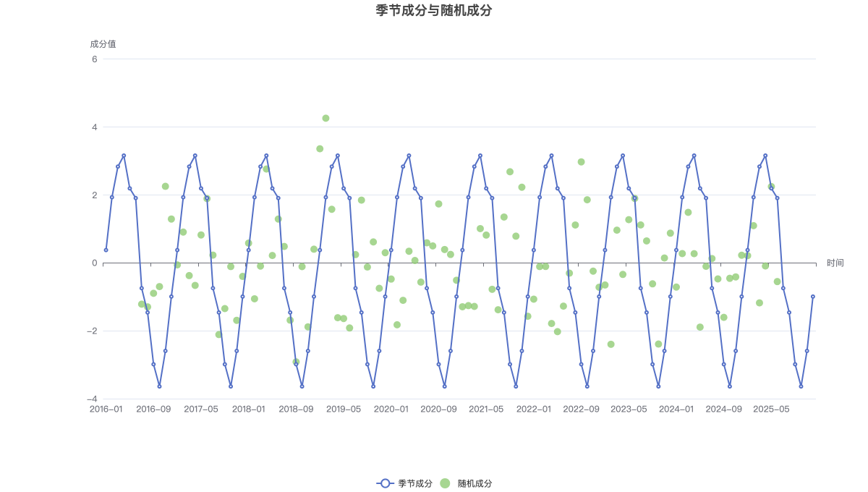Image resolution: width=868 pixels, height=492 pixels.
Task: Click the y-axis value 4
Action: coord(95,127)
